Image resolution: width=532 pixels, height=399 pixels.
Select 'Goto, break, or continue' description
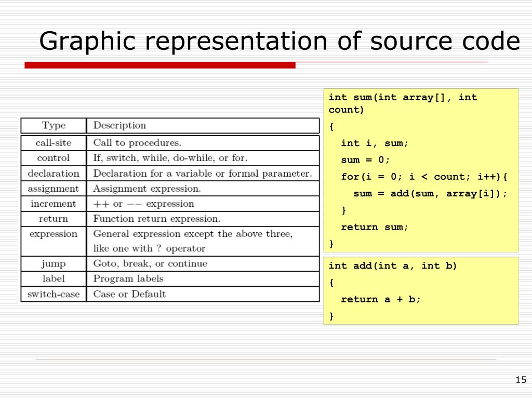click(150, 263)
